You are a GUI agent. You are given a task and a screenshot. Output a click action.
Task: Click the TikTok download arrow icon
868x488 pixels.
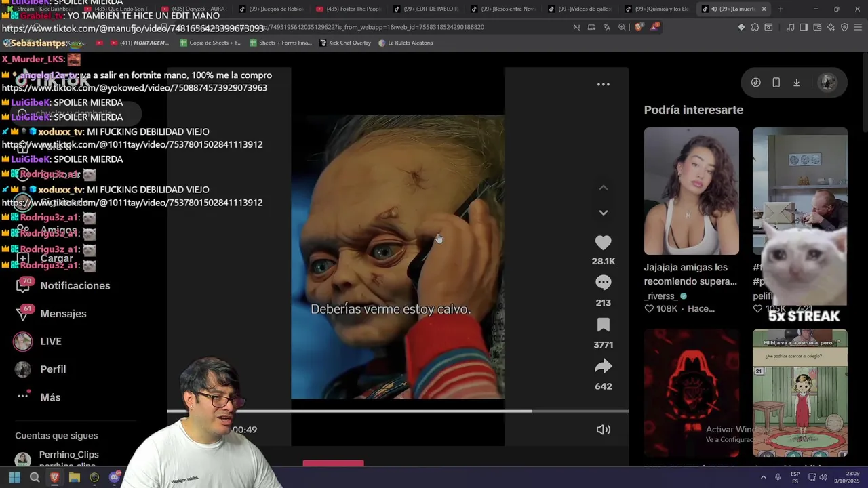[797, 83]
